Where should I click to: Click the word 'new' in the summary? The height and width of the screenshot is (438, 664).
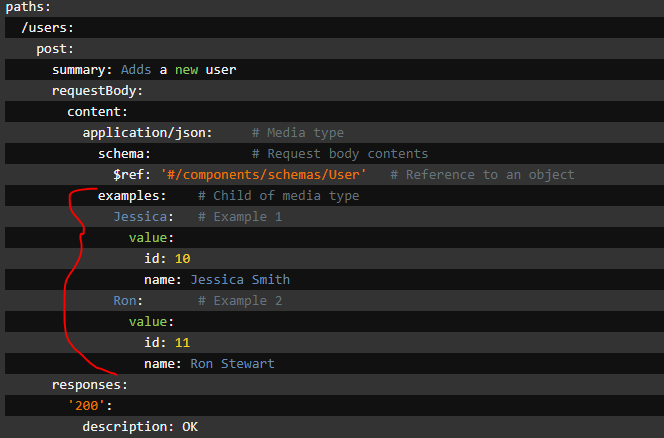click(186, 70)
